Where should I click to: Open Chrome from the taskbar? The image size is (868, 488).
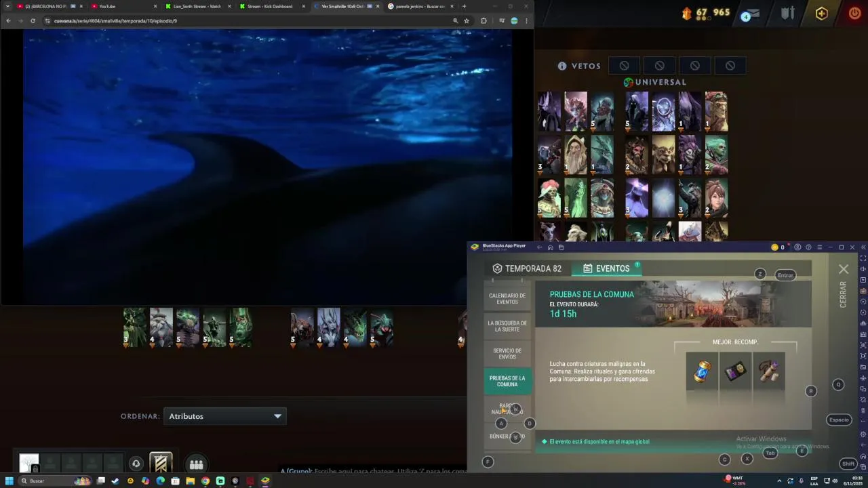tap(205, 481)
